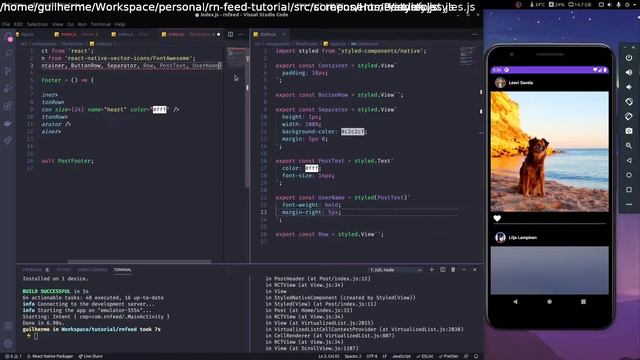Click React Native Packager status item
The width and height of the screenshot is (640, 360).
point(50,356)
